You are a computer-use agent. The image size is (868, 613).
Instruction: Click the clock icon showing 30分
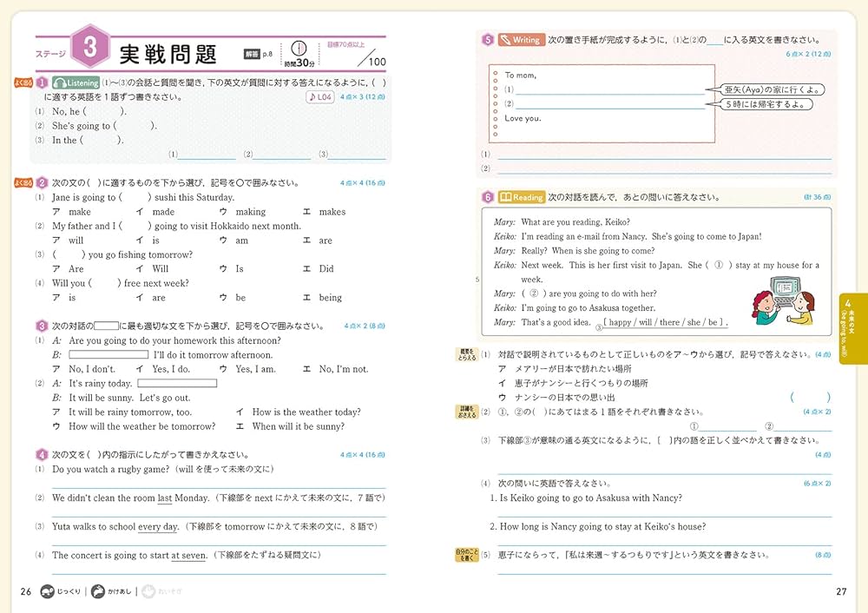coord(299,49)
